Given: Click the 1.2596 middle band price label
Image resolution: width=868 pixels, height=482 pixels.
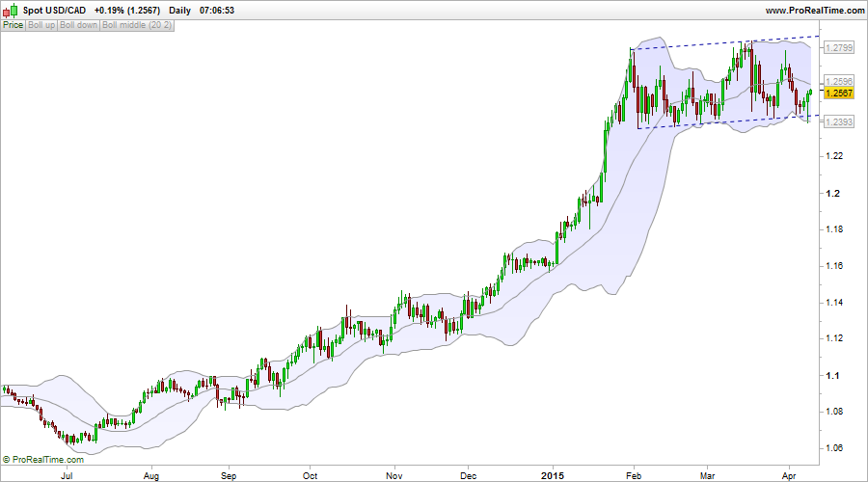Looking at the screenshot, I should click(839, 81).
